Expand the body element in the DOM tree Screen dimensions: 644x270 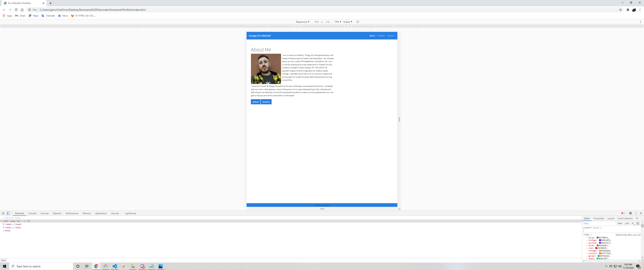[x=4, y=227]
